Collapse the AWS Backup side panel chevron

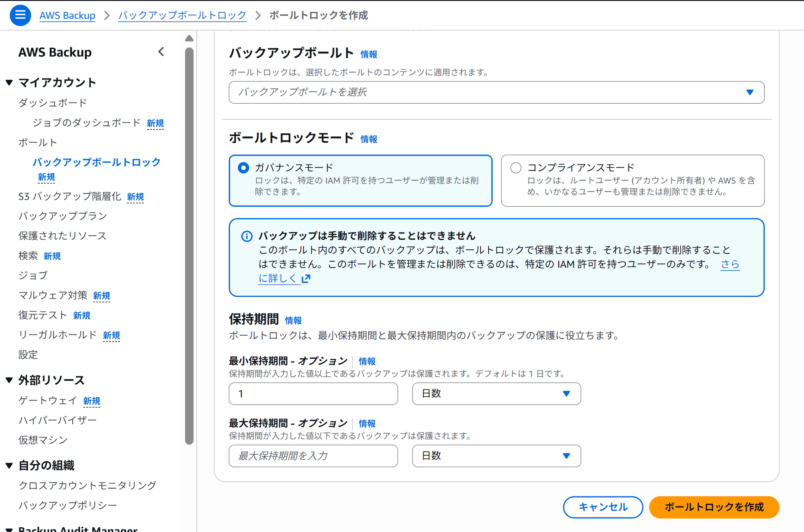[161, 52]
